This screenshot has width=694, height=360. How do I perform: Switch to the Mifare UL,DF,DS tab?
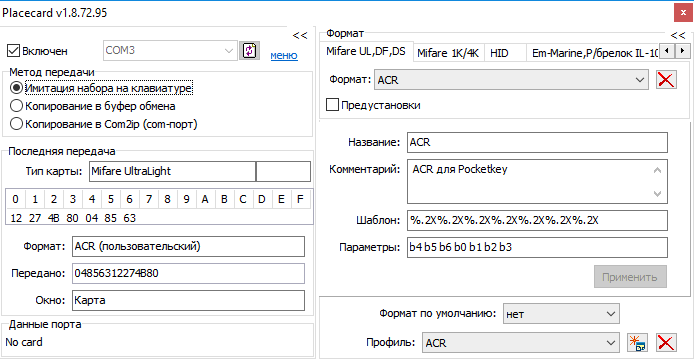366,51
